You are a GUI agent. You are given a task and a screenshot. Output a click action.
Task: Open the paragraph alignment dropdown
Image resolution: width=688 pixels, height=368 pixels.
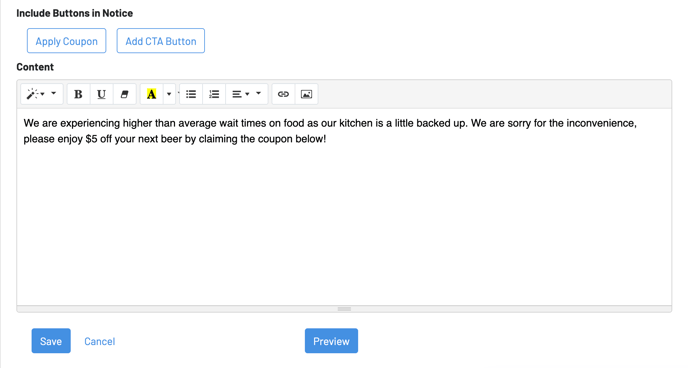(247, 94)
